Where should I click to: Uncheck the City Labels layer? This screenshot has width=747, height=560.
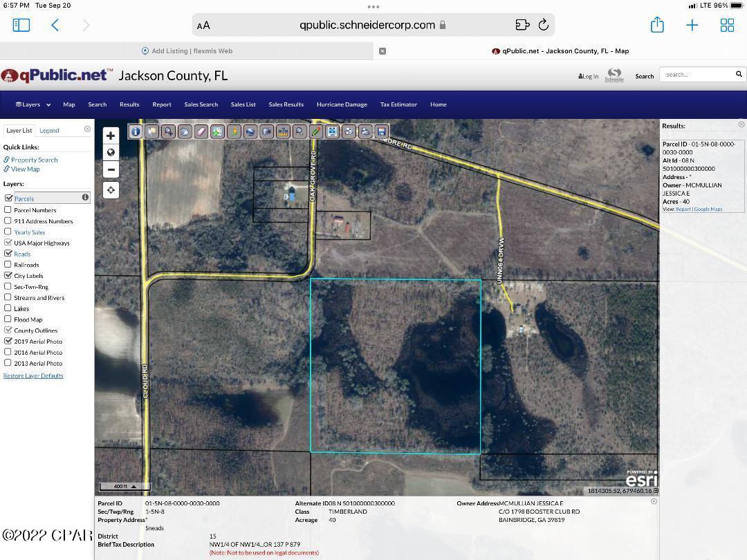tap(9, 275)
